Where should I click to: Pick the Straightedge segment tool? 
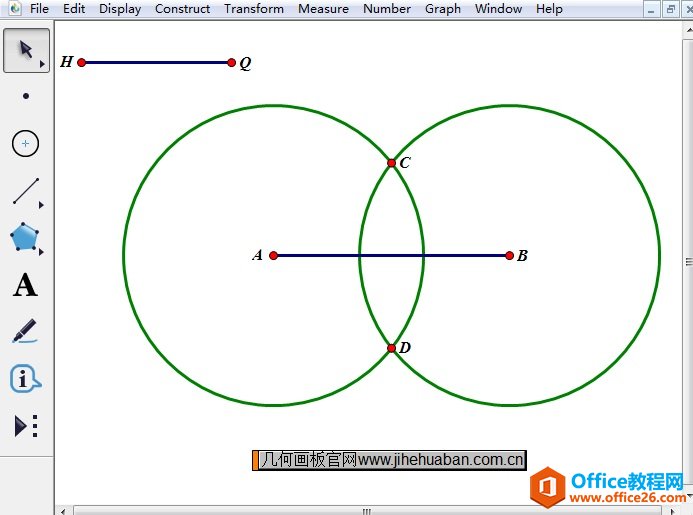[25, 191]
